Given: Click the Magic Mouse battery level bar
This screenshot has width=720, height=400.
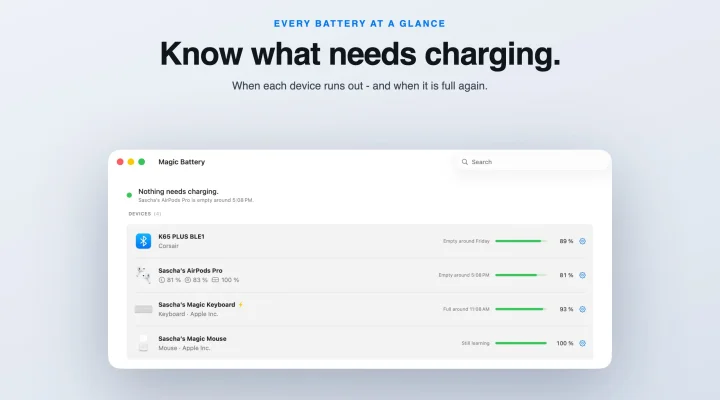Looking at the screenshot, I should [521, 343].
